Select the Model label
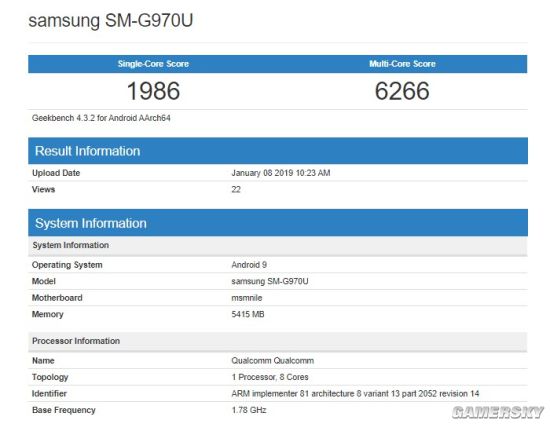The width and height of the screenshot is (550, 424). click(x=44, y=281)
